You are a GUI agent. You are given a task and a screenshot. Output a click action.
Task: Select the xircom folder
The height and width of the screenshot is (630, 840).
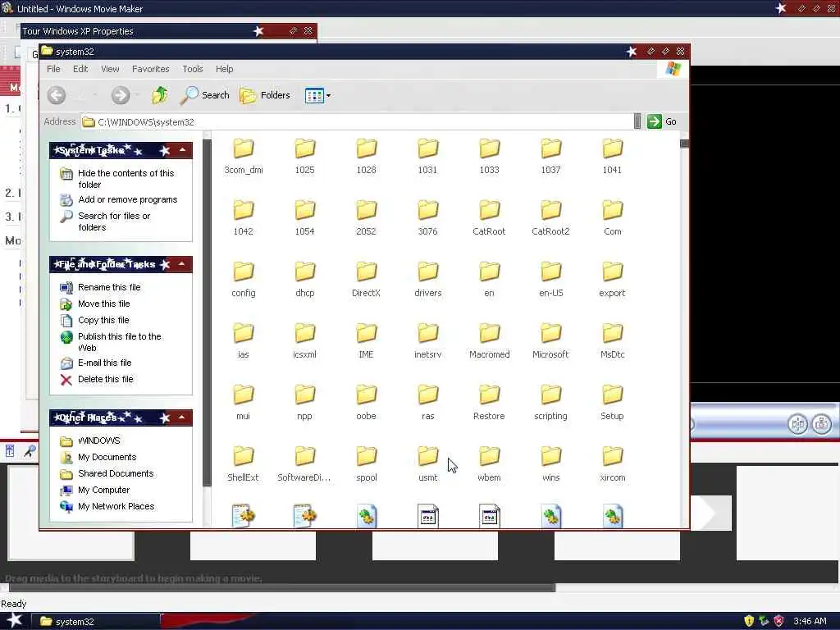pos(612,464)
